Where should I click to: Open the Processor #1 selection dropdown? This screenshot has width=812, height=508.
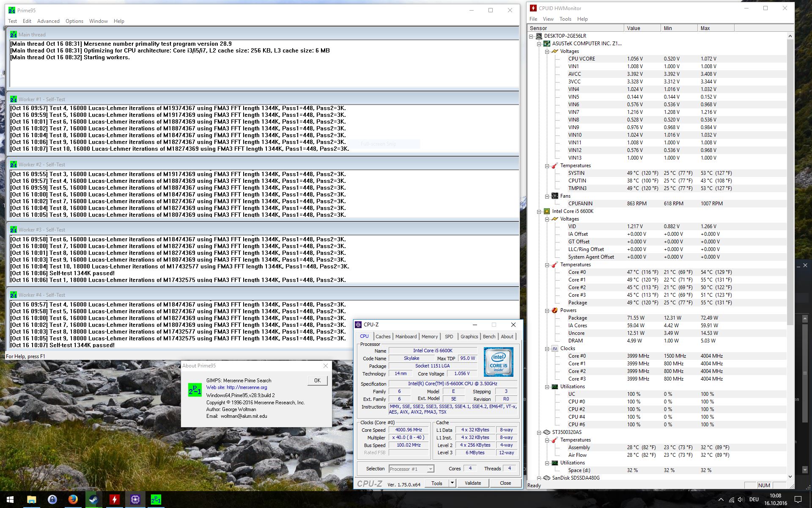pos(430,469)
